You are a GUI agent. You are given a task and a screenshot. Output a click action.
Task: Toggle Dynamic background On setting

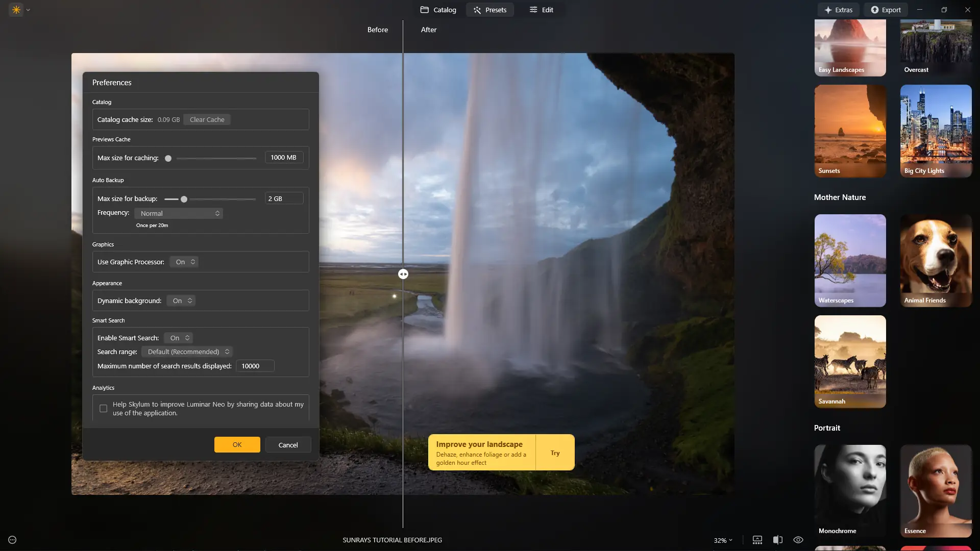(182, 300)
